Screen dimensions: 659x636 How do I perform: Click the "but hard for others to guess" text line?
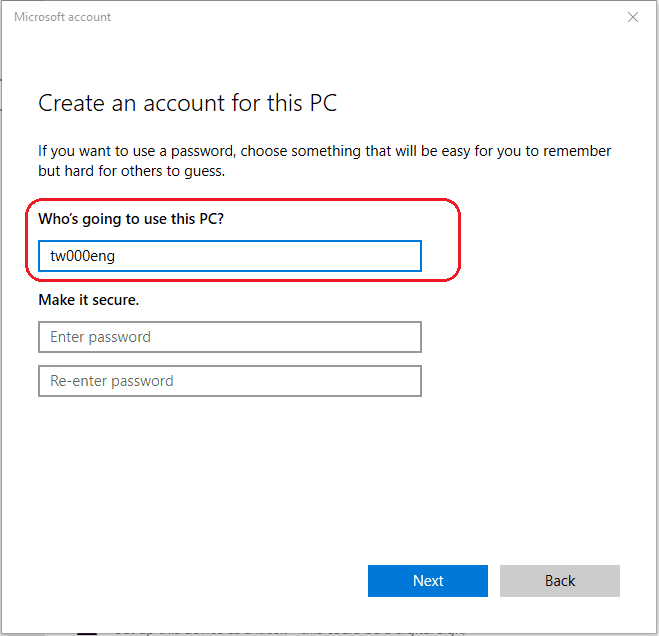(x=131, y=171)
